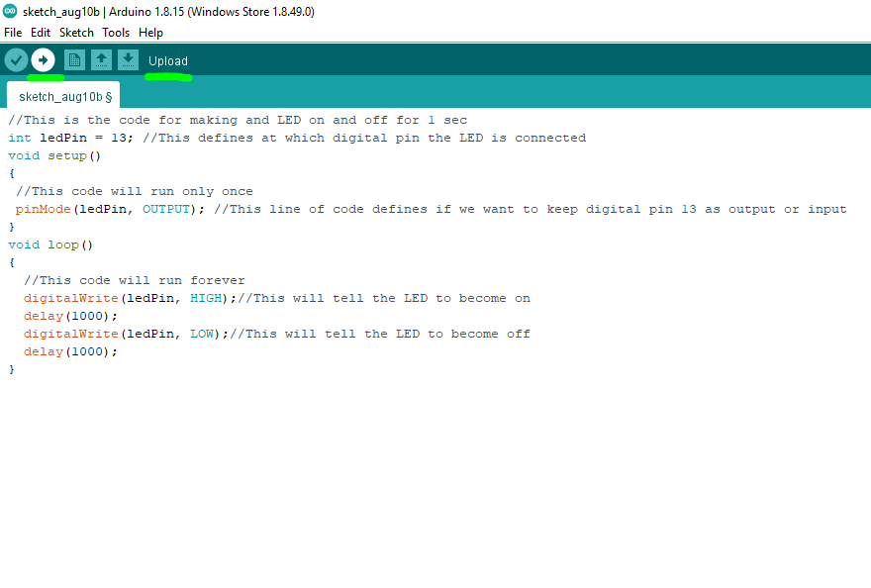Click the closing brace of loop function
The height and width of the screenshot is (588, 871).
click(12, 369)
